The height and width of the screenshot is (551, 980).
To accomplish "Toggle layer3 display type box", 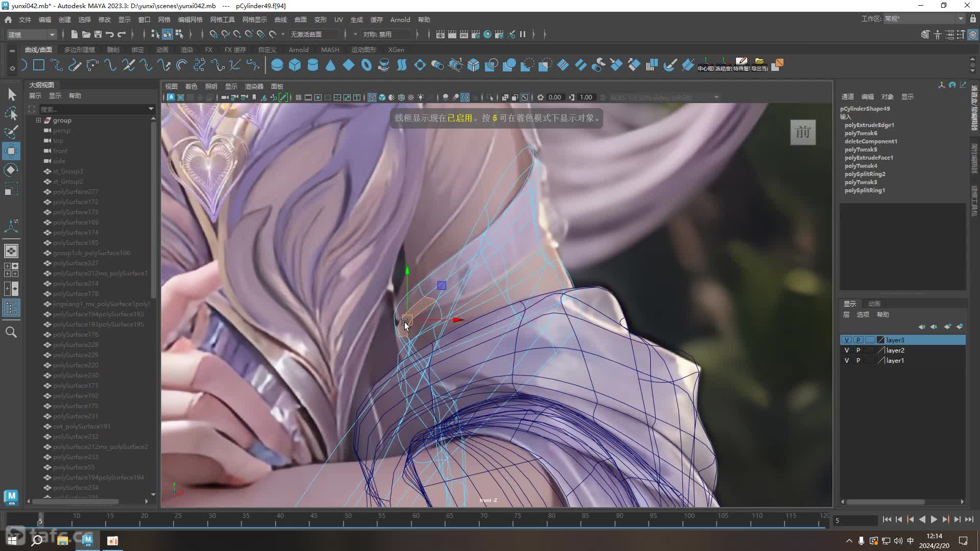I will (x=870, y=340).
